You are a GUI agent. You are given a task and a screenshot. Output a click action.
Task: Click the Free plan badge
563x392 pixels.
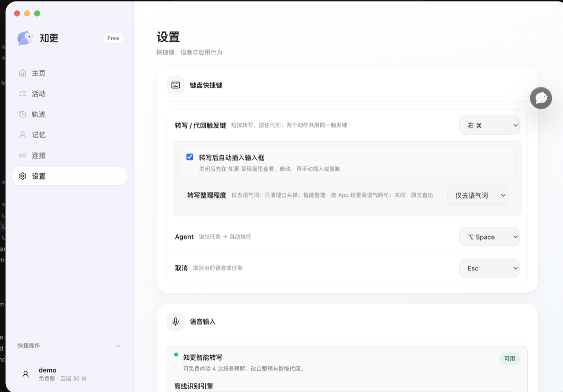tap(113, 38)
